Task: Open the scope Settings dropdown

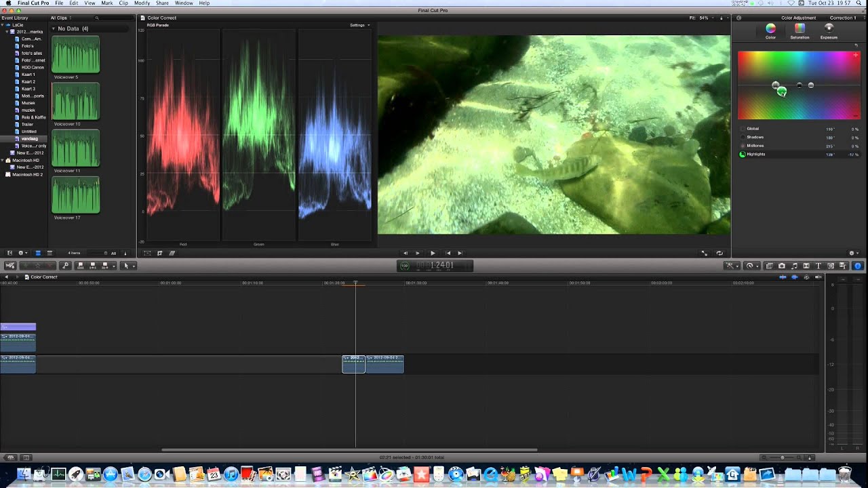Action: coord(360,25)
